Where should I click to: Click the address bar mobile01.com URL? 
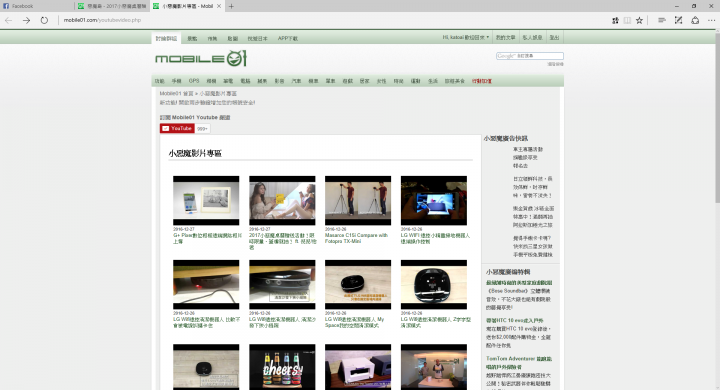pos(102,20)
